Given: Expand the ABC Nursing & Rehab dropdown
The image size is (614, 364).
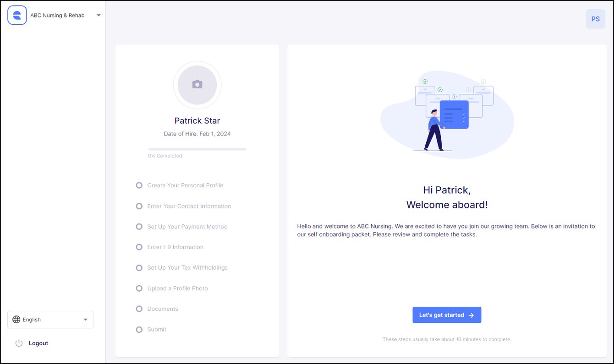Looking at the screenshot, I should pyautogui.click(x=98, y=15).
